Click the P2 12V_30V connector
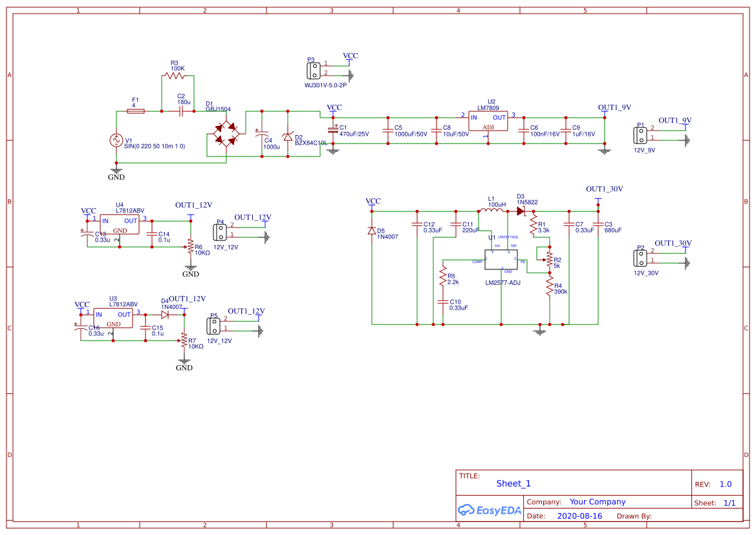This screenshot has height=535, width=756. pos(641,257)
